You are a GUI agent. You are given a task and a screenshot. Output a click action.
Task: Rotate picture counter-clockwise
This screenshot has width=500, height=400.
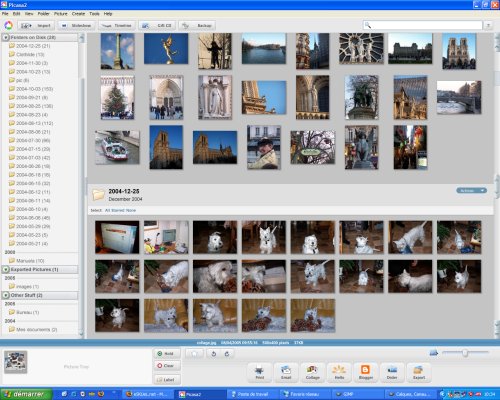click(x=214, y=354)
